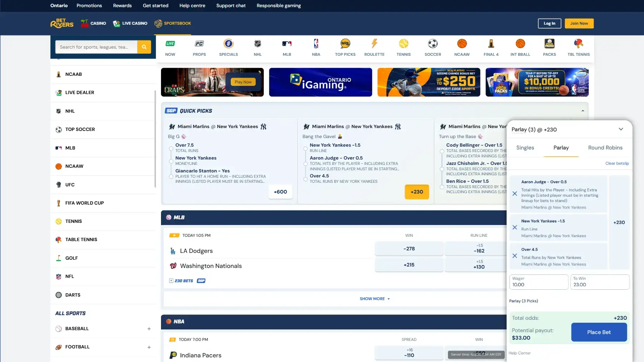
Task: Expand FOOTBALL in All Sports
Action: click(149, 347)
